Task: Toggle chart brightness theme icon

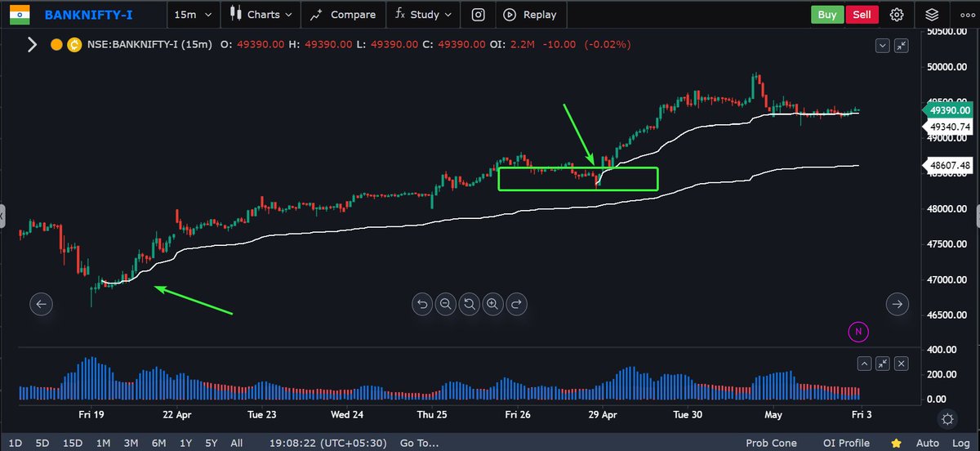Action: [x=947, y=419]
